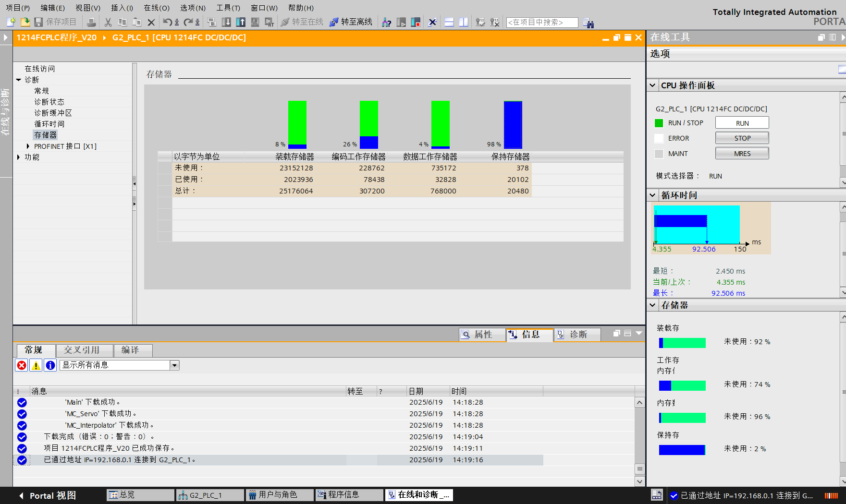Image resolution: width=846 pixels, height=504 pixels.
Task: Expand the PROFINET 接口 [X1] node
Action: coord(28,146)
